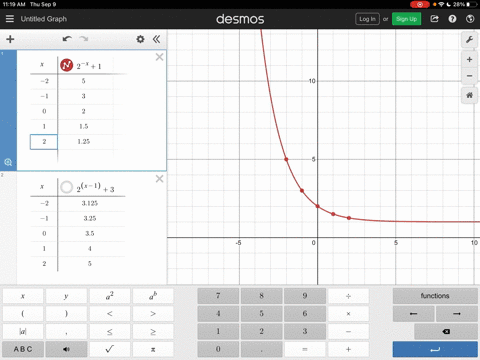This screenshot has width=480, height=360.
Task: Tap the number 5 key
Action: tap(261, 314)
